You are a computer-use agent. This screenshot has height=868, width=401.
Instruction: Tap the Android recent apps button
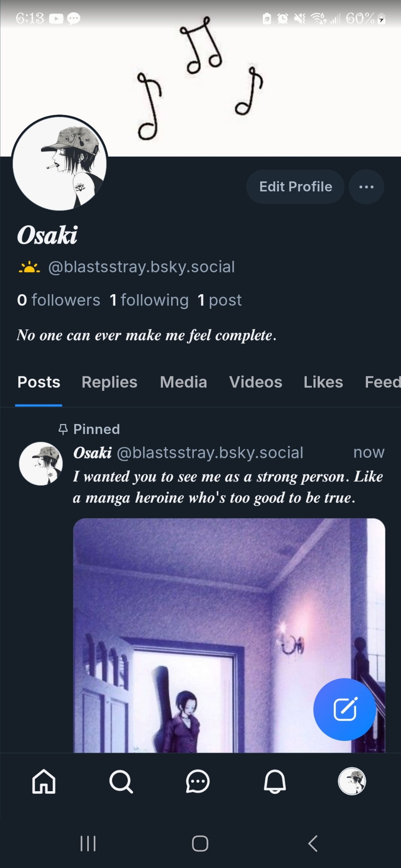click(88, 844)
